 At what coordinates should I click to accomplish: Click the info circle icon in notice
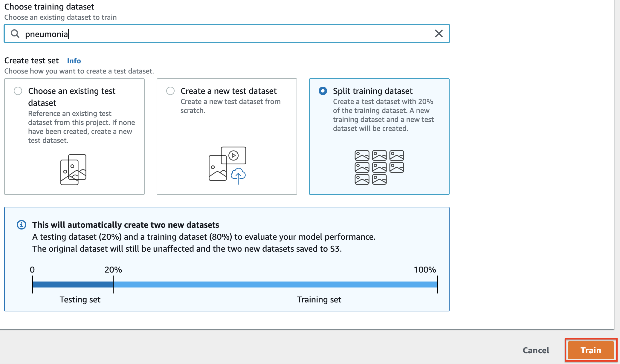coord(22,225)
